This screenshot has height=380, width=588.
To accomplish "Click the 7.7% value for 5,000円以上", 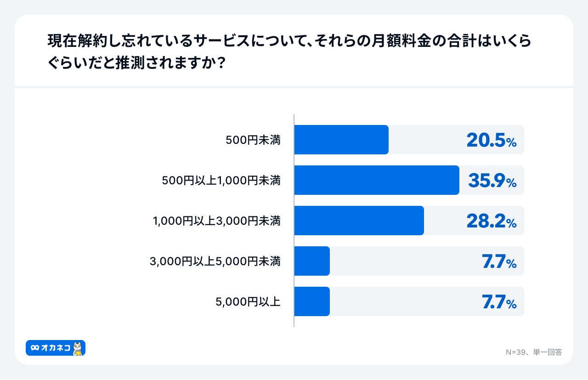I will [499, 302].
